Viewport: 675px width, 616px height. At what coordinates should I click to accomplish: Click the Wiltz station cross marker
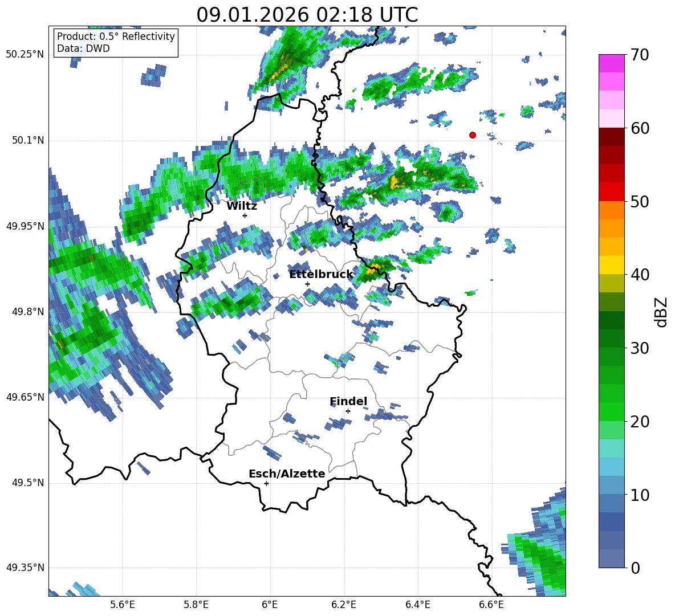tap(245, 215)
